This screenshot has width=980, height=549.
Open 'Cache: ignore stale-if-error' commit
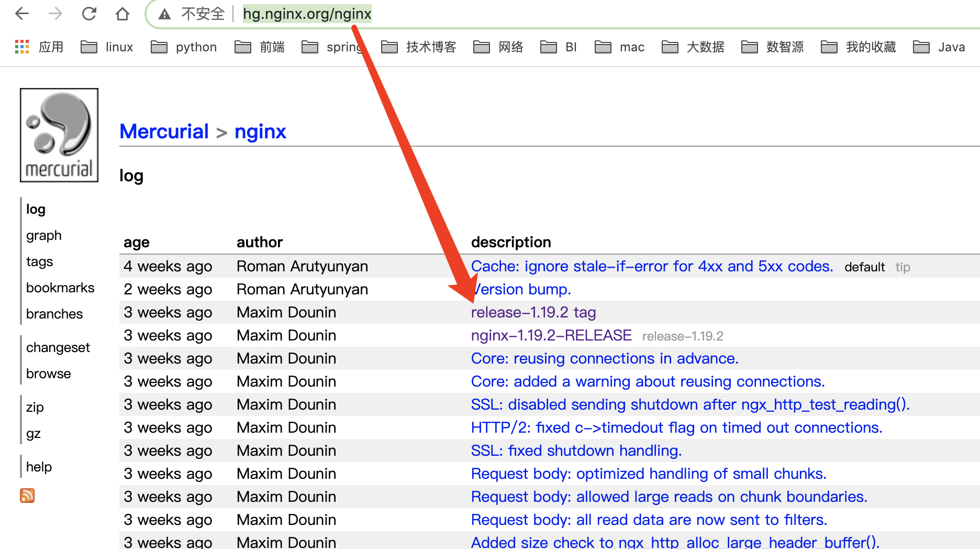[x=652, y=266]
